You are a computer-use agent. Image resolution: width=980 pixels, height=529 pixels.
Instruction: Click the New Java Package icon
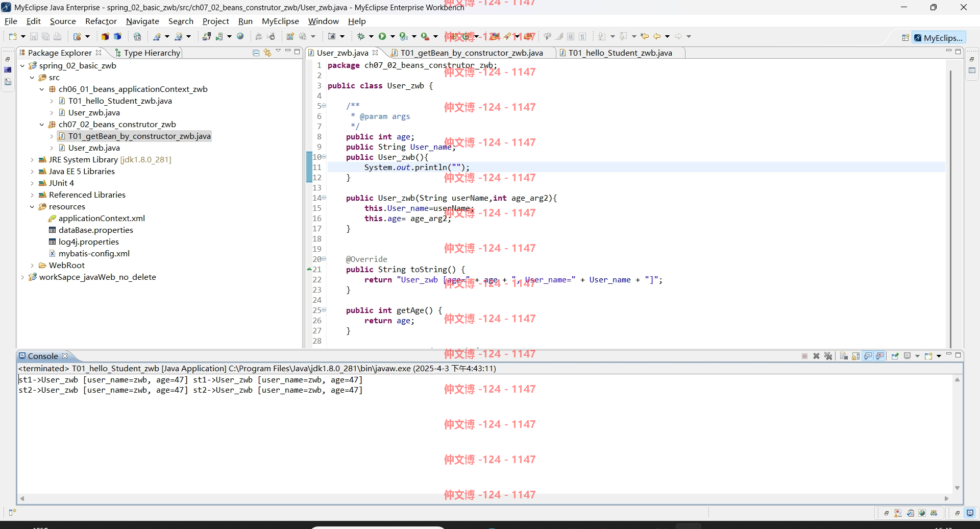105,36
